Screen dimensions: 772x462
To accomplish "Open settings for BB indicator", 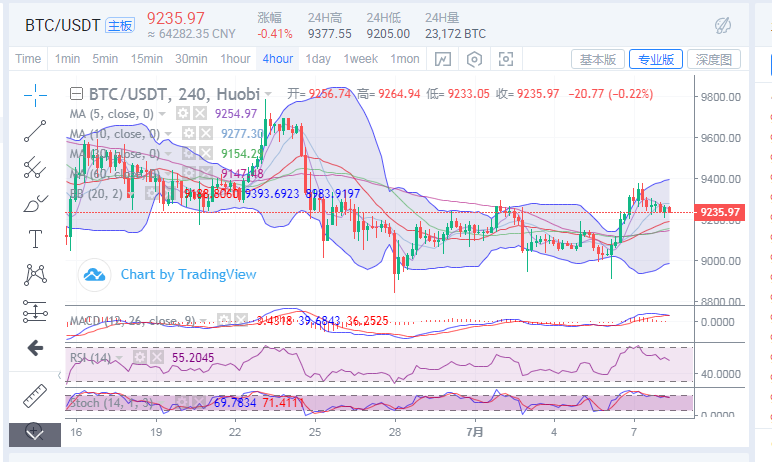I will click(151, 193).
